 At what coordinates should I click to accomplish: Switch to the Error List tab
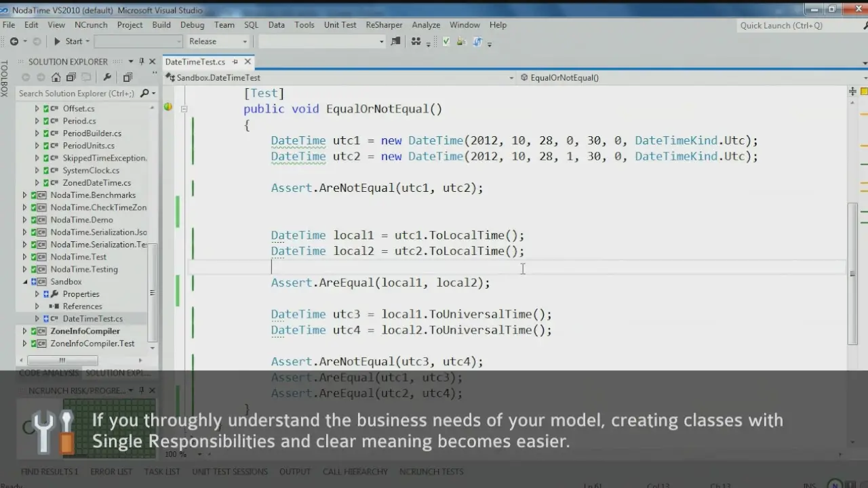[111, 472]
